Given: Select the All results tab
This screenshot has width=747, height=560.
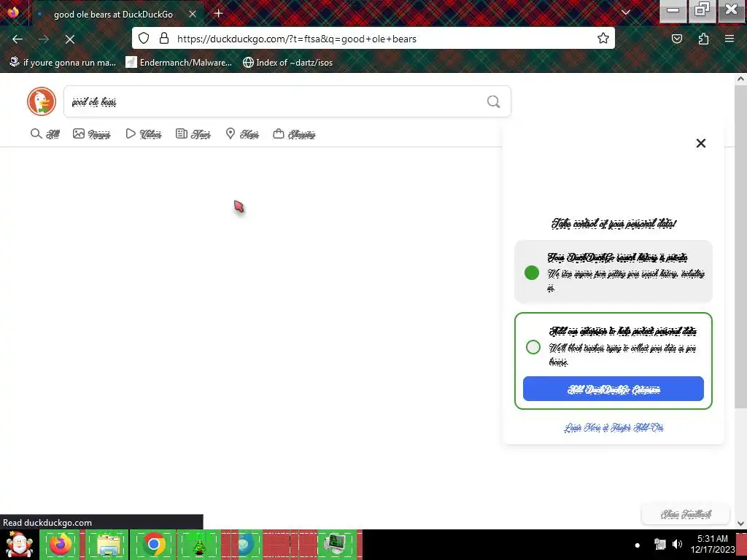Looking at the screenshot, I should (x=45, y=134).
